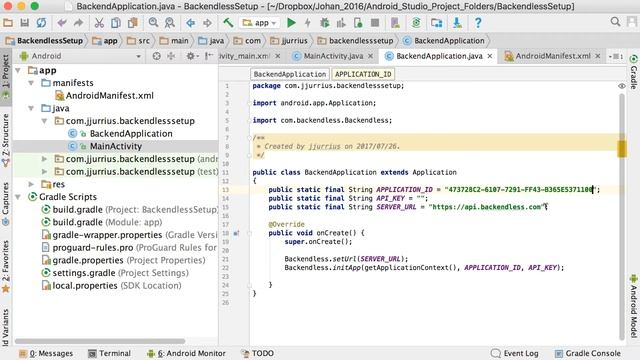Open Find with the magnifier icon
The height and width of the screenshot is (360, 640).
153,23
